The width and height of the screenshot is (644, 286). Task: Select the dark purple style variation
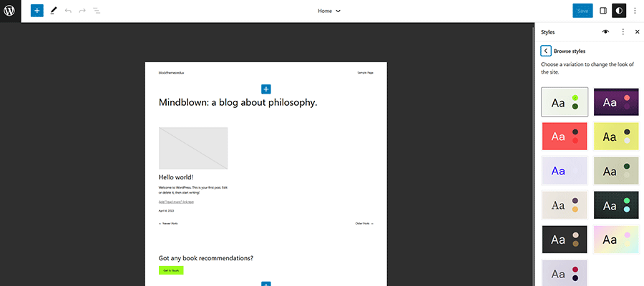tap(616, 102)
